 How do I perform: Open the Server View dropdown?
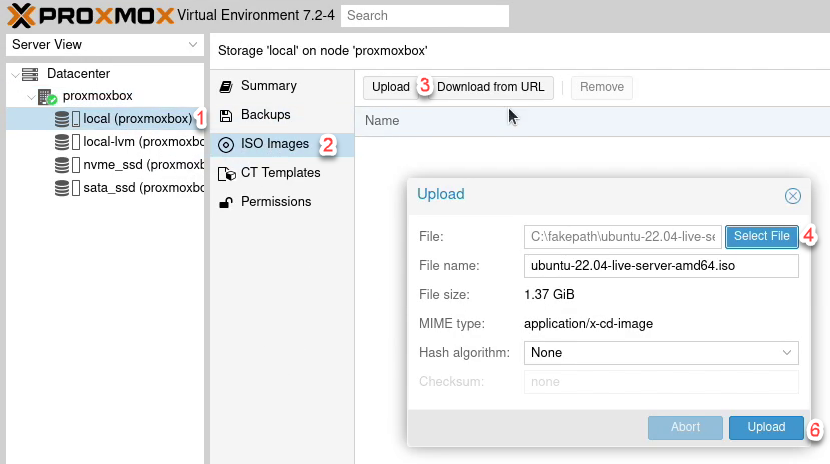click(x=104, y=45)
